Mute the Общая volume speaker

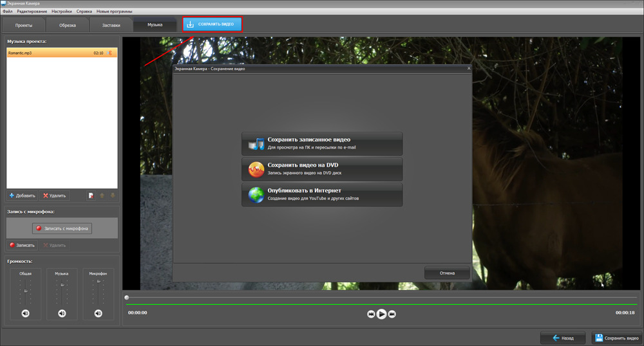[26, 313]
